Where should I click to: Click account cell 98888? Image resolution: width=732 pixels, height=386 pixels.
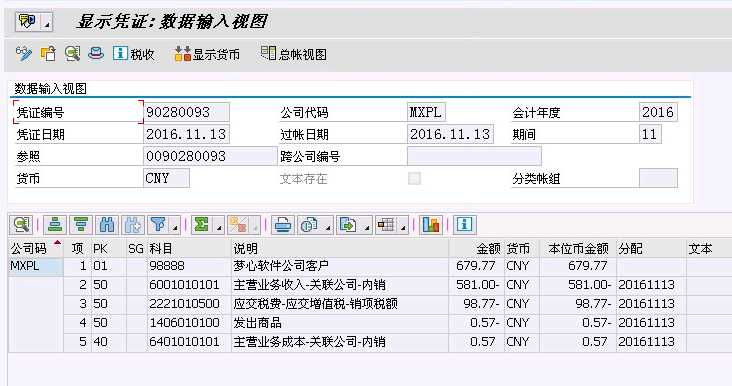click(x=189, y=266)
